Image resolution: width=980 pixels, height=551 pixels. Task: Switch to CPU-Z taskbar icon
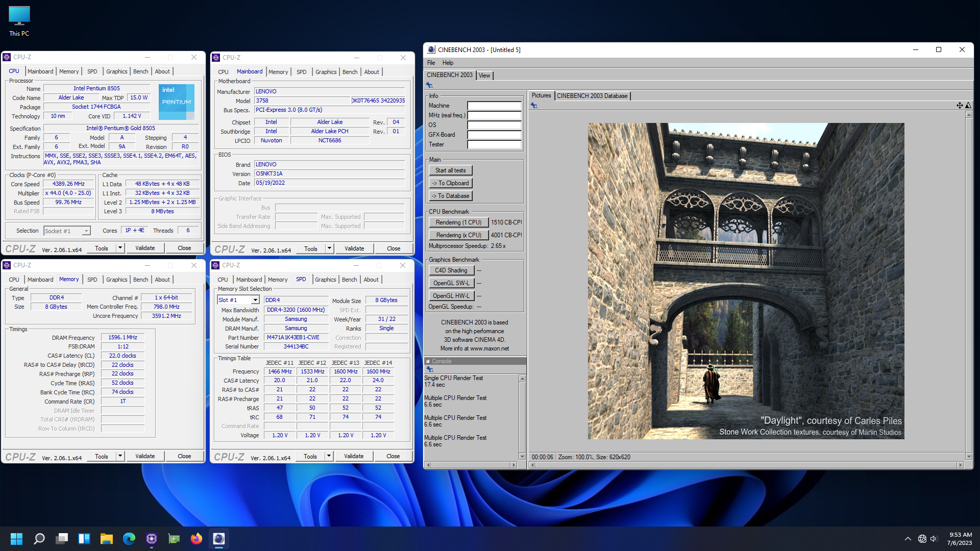click(x=152, y=539)
